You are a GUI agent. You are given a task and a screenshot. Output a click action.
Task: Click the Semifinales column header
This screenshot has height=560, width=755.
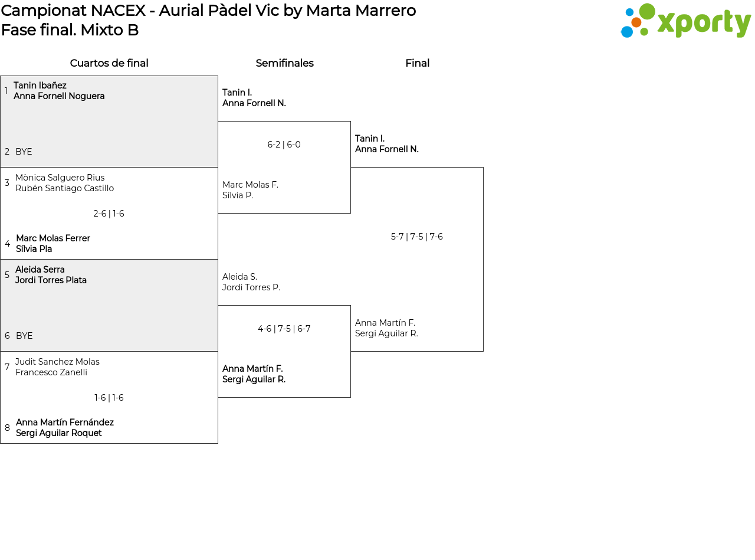[x=284, y=63]
